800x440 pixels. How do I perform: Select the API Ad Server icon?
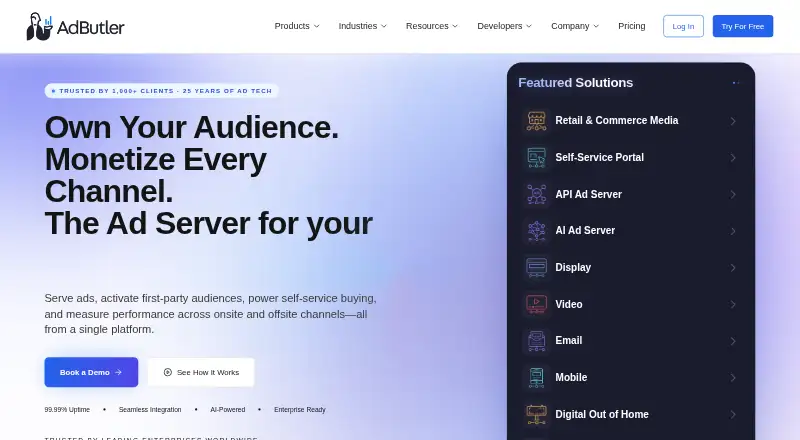(536, 194)
